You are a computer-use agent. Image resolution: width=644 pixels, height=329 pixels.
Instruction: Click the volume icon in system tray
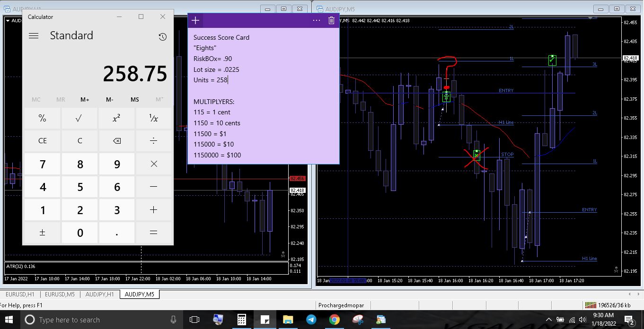coord(582,320)
